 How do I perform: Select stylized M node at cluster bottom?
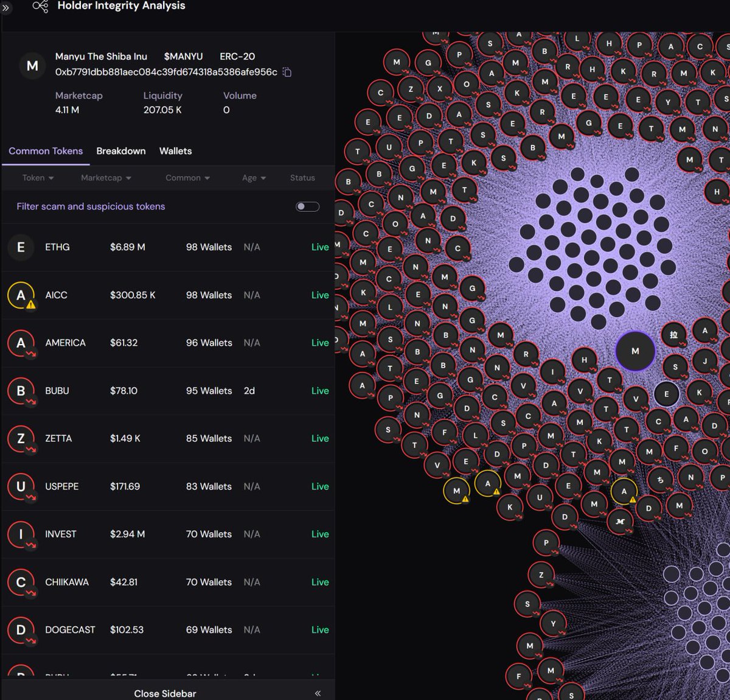point(620,522)
